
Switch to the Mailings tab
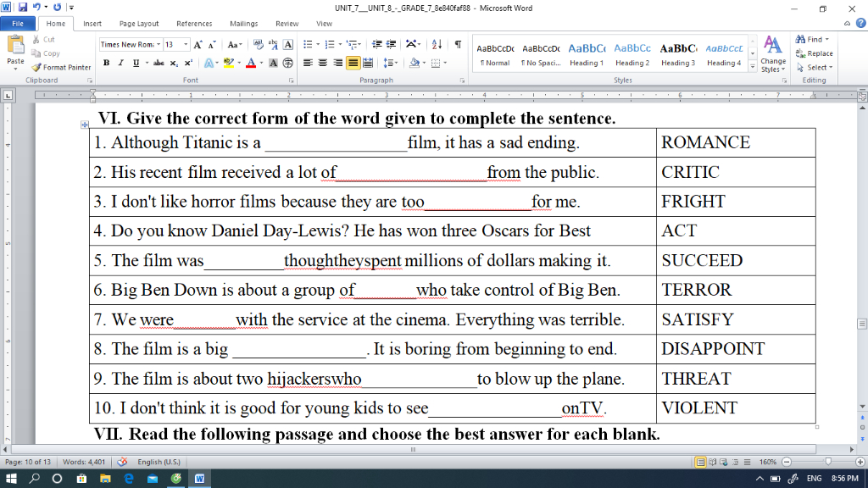tap(243, 24)
